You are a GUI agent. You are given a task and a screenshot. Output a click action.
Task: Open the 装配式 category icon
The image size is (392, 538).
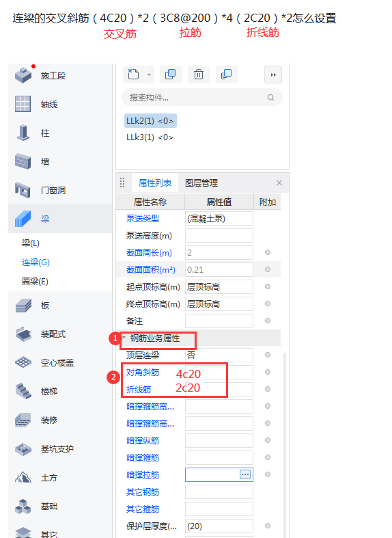click(23, 334)
